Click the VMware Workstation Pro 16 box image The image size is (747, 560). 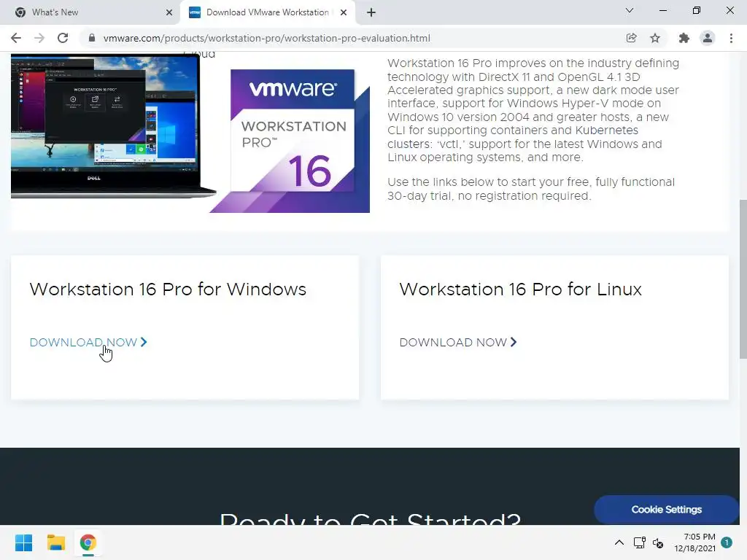(x=290, y=141)
